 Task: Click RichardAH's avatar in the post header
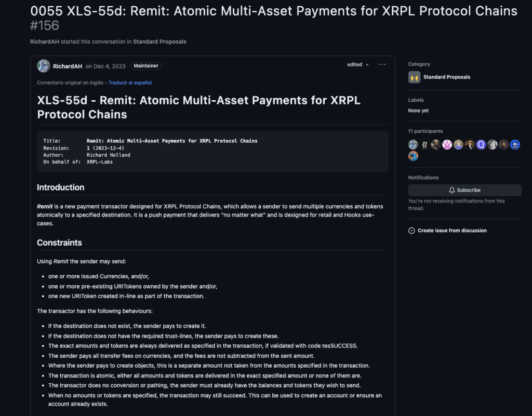[44, 66]
